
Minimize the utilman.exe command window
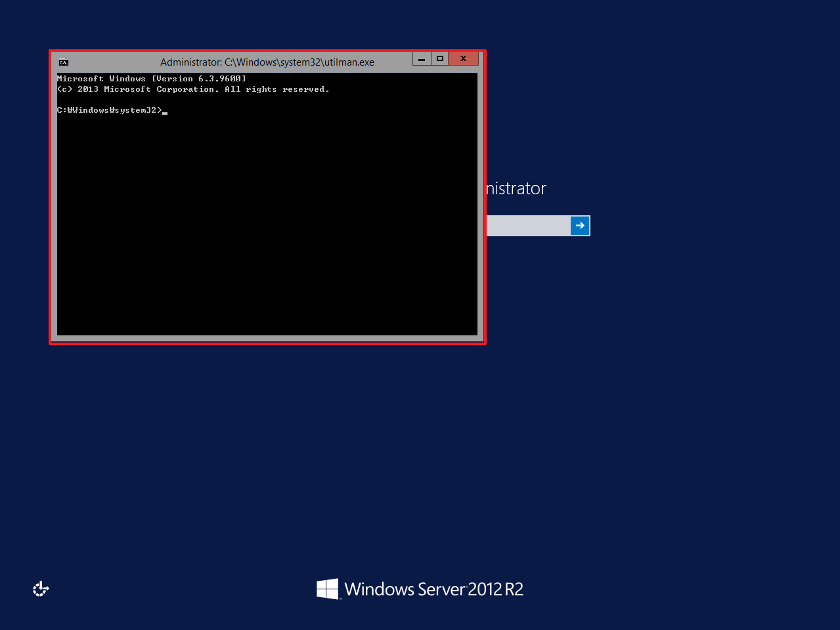[x=422, y=58]
